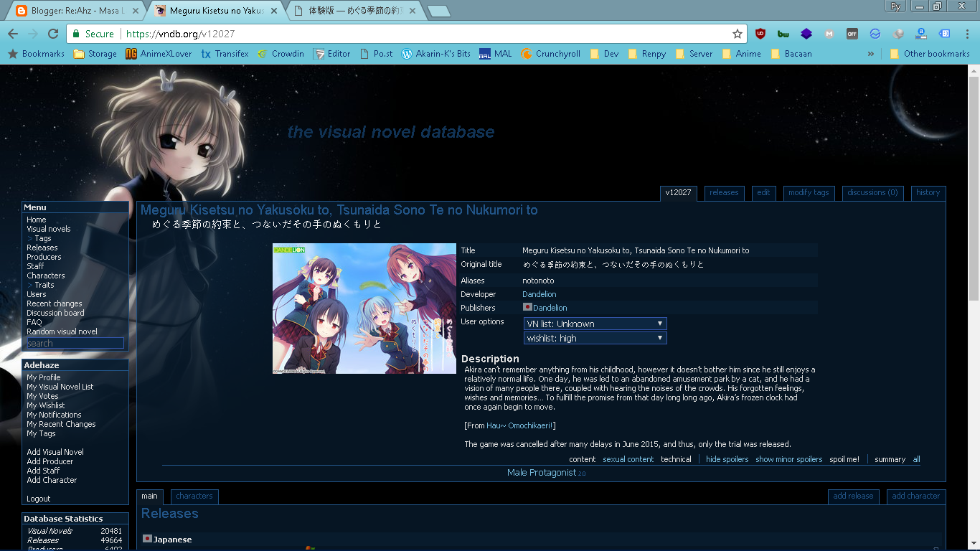Open the history tab
This screenshot has height=551, width=980.
[928, 193]
